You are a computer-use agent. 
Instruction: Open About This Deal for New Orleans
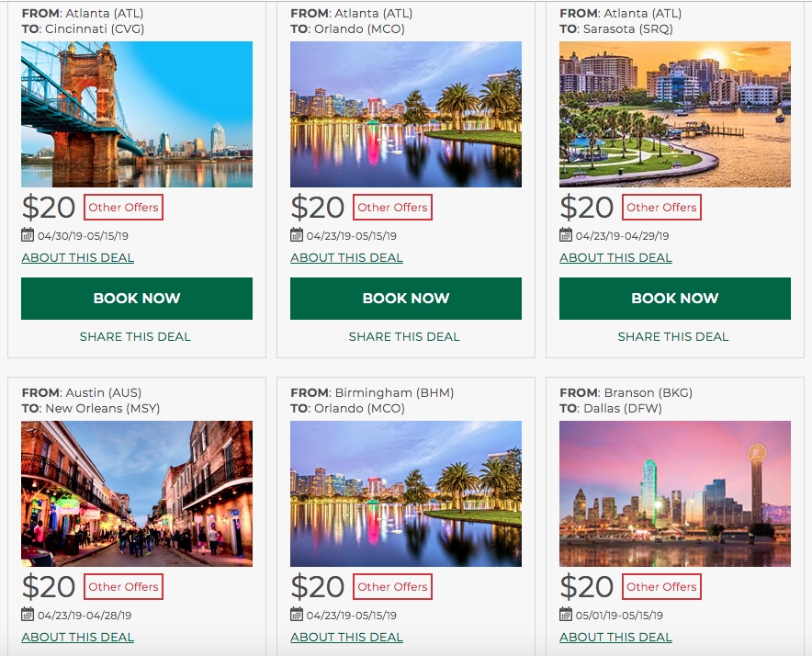(x=78, y=638)
